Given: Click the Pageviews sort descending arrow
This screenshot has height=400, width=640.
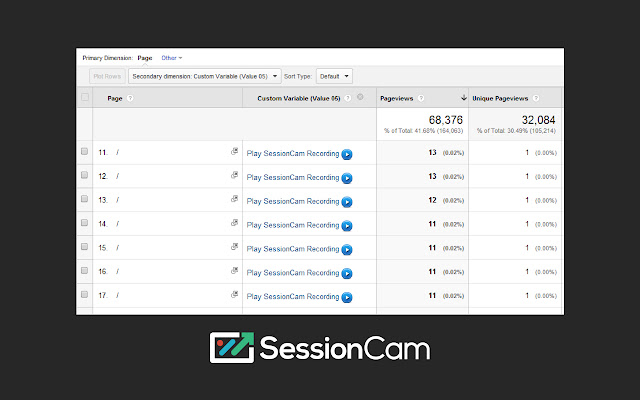Looking at the screenshot, I should tap(464, 98).
